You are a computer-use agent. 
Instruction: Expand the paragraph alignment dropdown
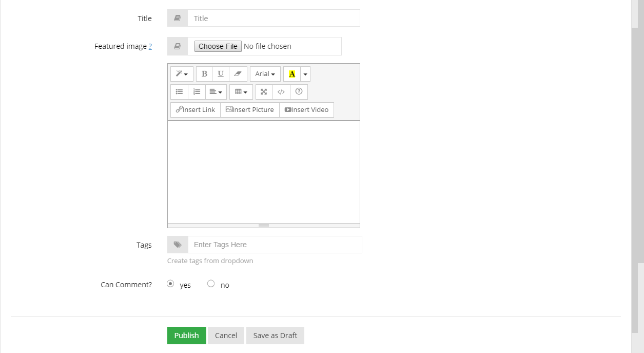[216, 92]
